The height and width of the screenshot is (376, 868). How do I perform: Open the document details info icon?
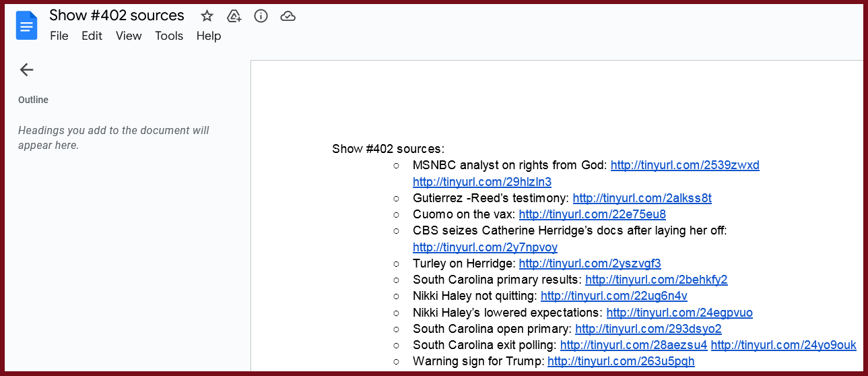tap(261, 16)
